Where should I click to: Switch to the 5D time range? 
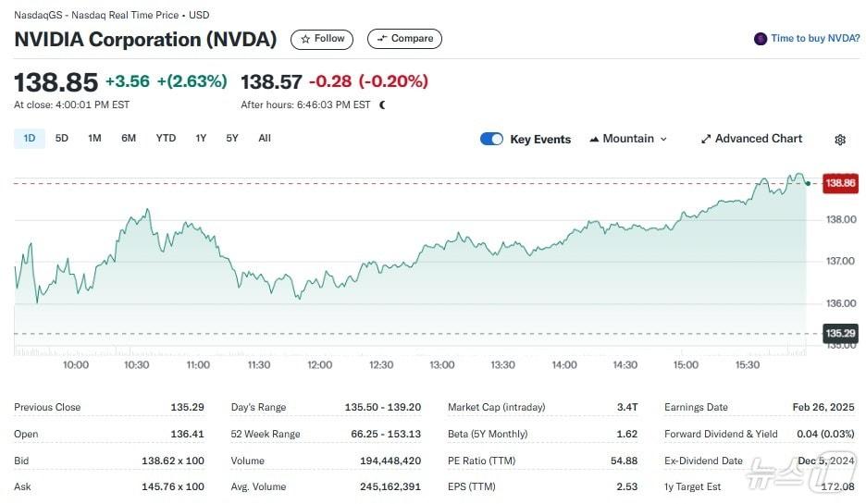coord(62,139)
